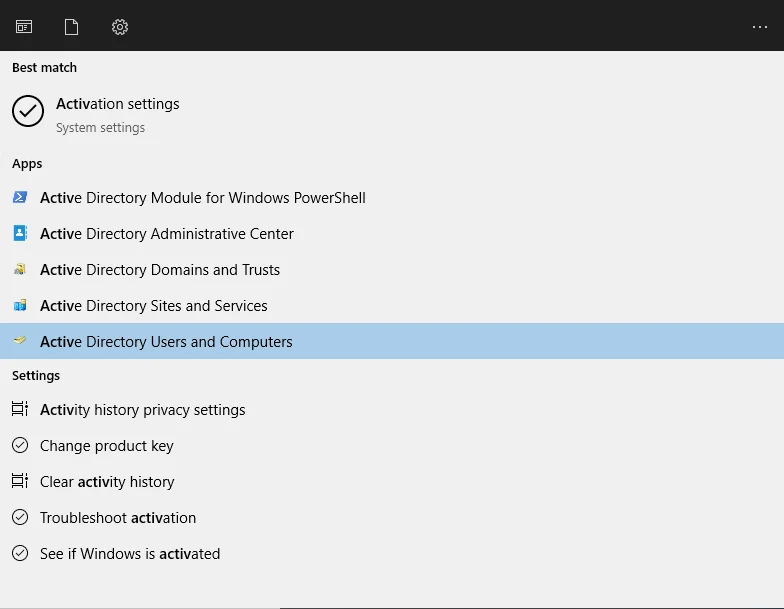Screen dimensions: 784x609
Task: Filter search results by Settings gear icon
Action: point(120,26)
